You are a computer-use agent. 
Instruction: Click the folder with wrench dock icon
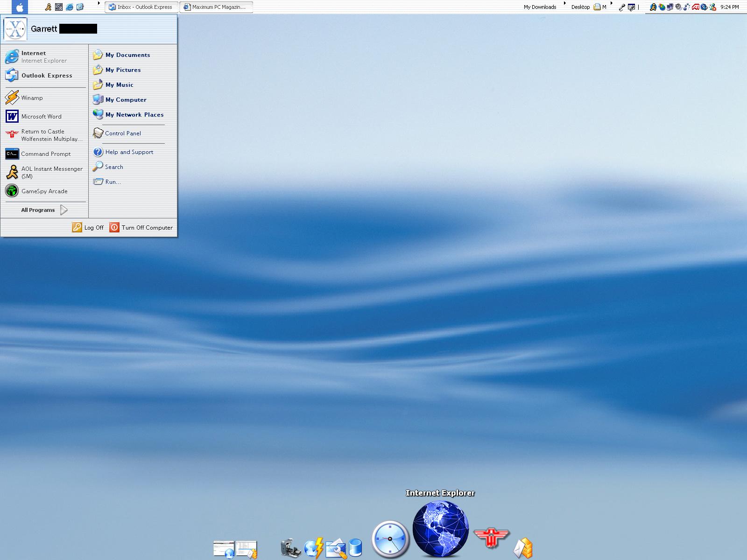336,549
